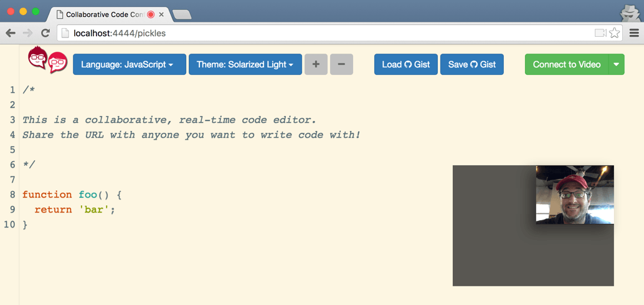Click the local webcam video thumbnail
This screenshot has width=644, height=305.
pos(575,195)
